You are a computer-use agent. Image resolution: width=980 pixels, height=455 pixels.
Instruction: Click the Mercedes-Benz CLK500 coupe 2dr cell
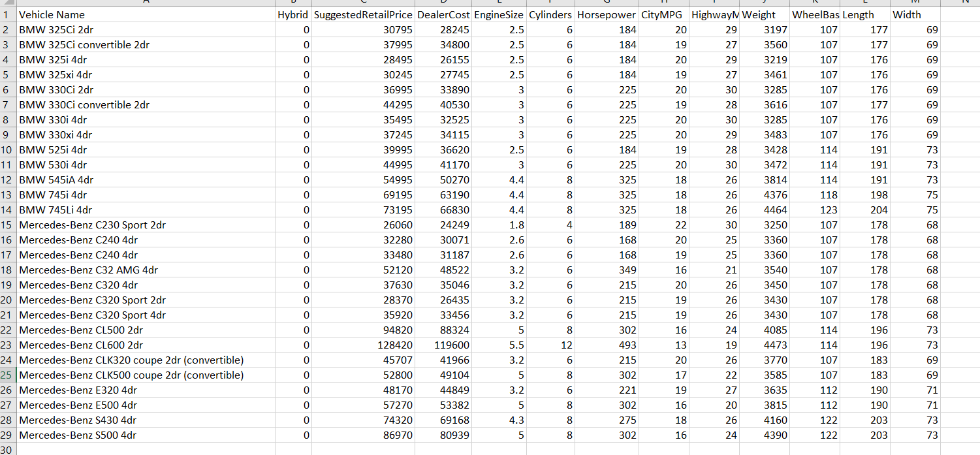tap(146, 375)
